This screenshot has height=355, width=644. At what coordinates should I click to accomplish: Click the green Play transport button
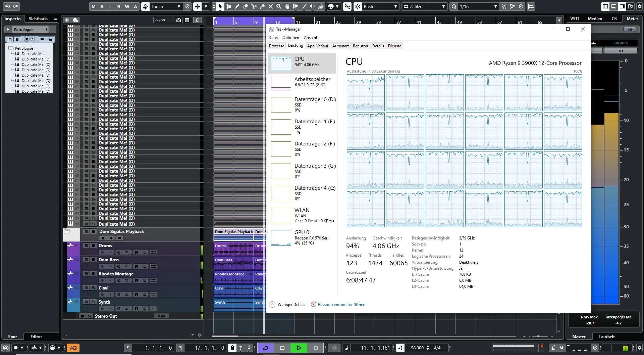pyautogui.click(x=299, y=348)
